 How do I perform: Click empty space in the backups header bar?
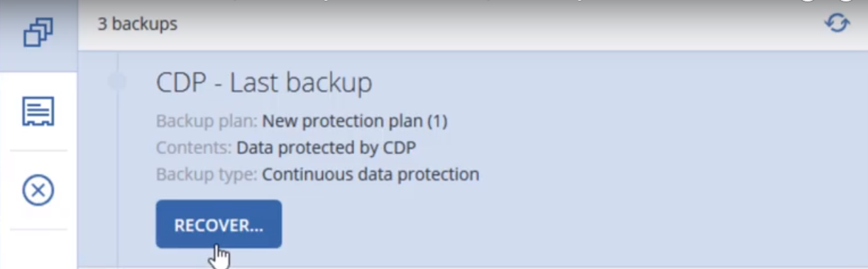coord(497,25)
